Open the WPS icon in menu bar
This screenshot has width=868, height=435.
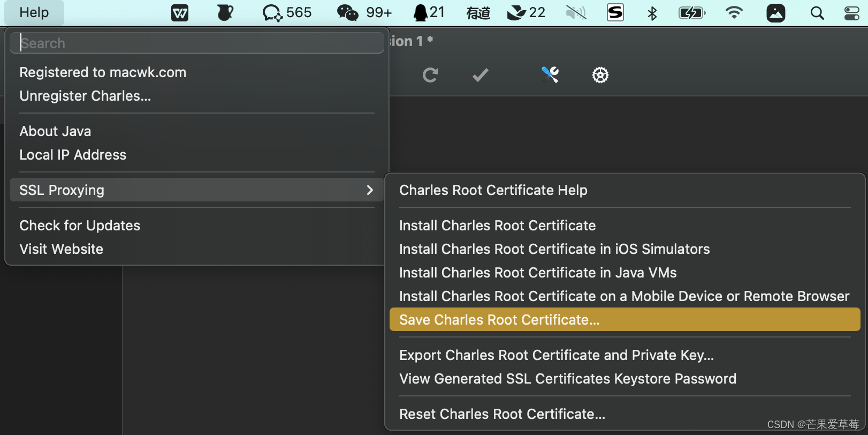tap(180, 13)
